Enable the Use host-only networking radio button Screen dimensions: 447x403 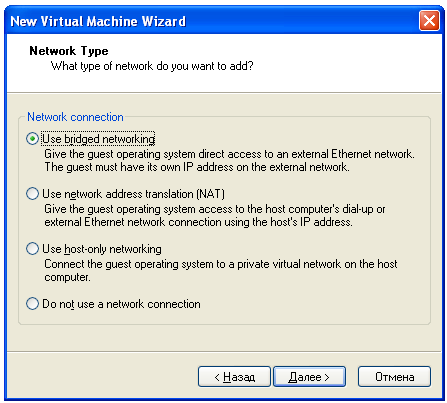tap(32, 249)
